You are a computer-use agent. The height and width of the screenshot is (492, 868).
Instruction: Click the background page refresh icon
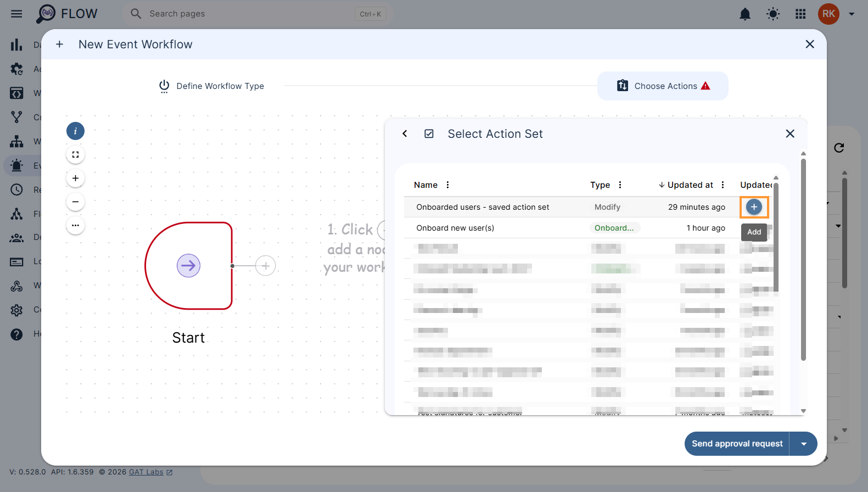839,148
